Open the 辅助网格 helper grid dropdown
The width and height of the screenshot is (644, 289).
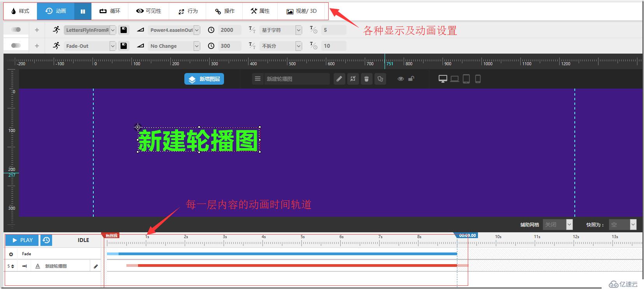pos(558,225)
